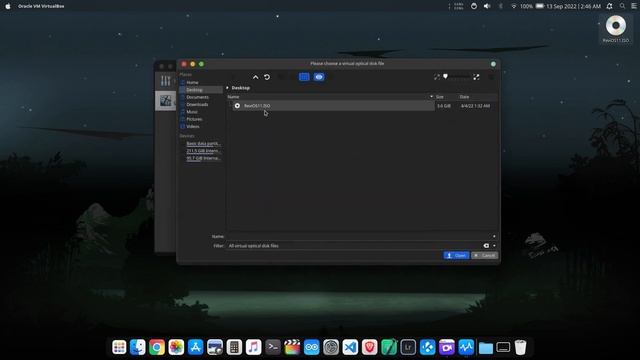Open the Apple menu
This screenshot has width=640, height=360.
click(8, 6)
